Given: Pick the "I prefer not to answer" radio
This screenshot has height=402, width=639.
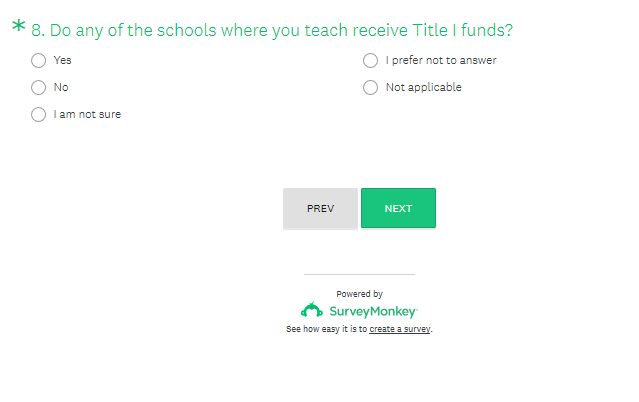Looking at the screenshot, I should [370, 60].
